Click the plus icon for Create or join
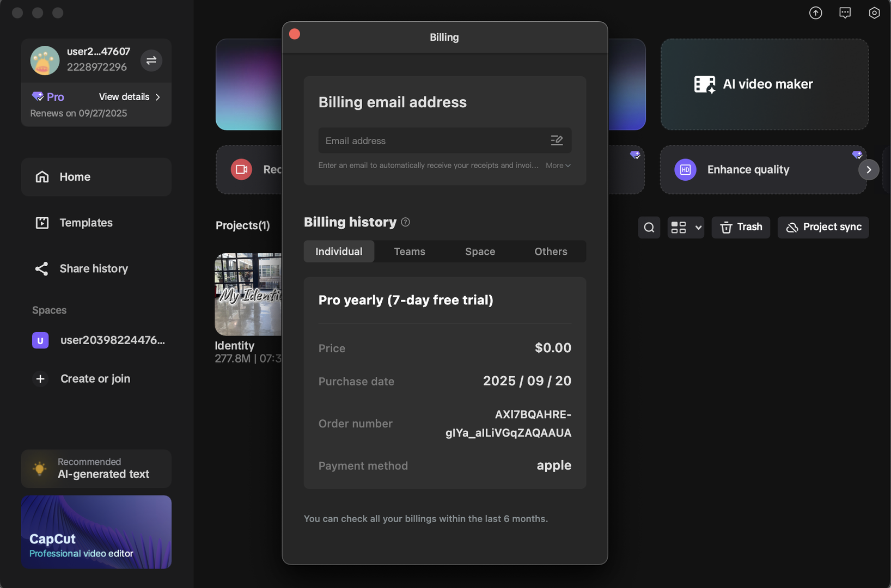 pos(40,379)
